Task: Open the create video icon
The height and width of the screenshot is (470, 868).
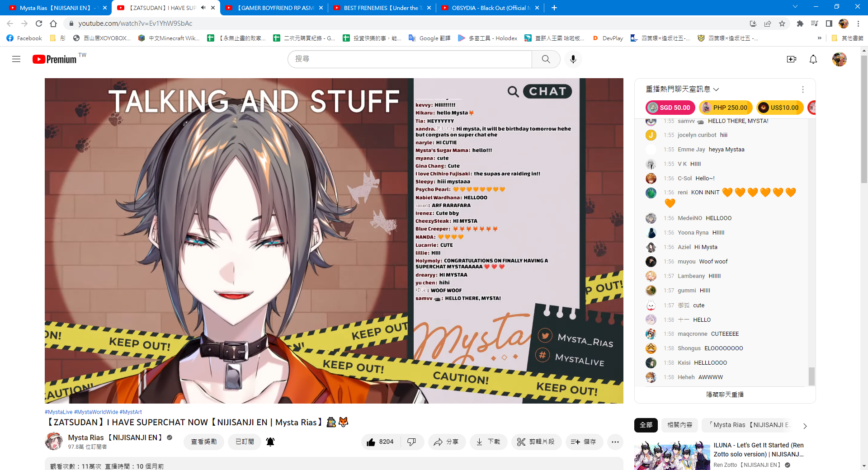Action: click(791, 59)
